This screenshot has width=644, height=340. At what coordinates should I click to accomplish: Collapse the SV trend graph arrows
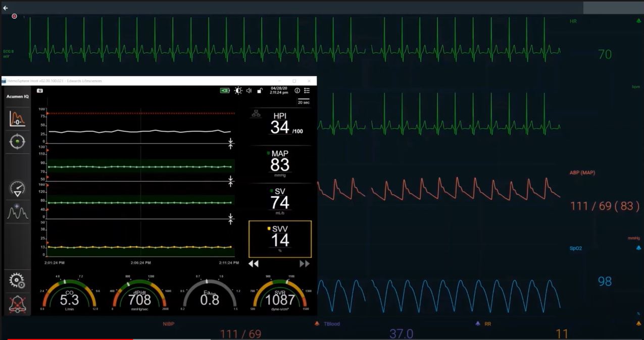tap(230, 218)
